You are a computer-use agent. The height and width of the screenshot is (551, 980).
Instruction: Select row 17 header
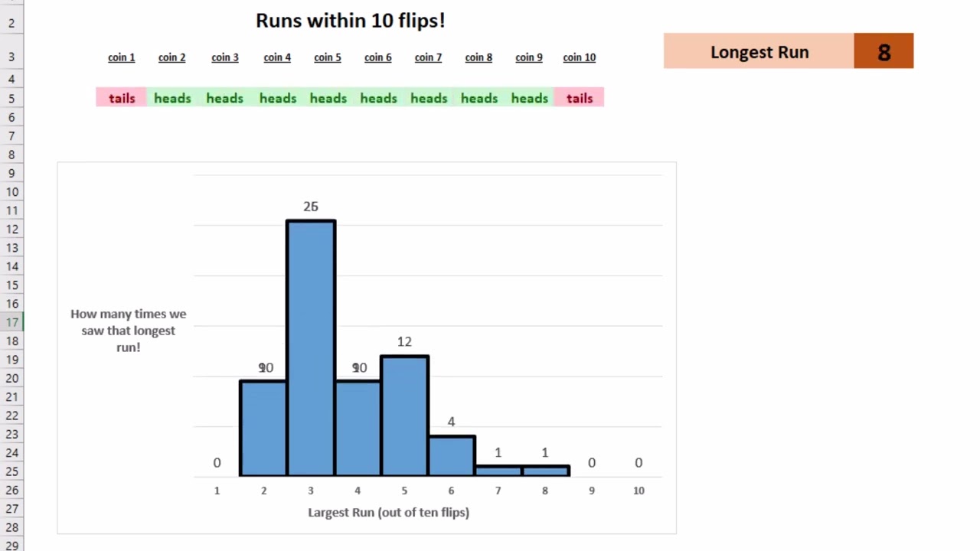pyautogui.click(x=11, y=322)
